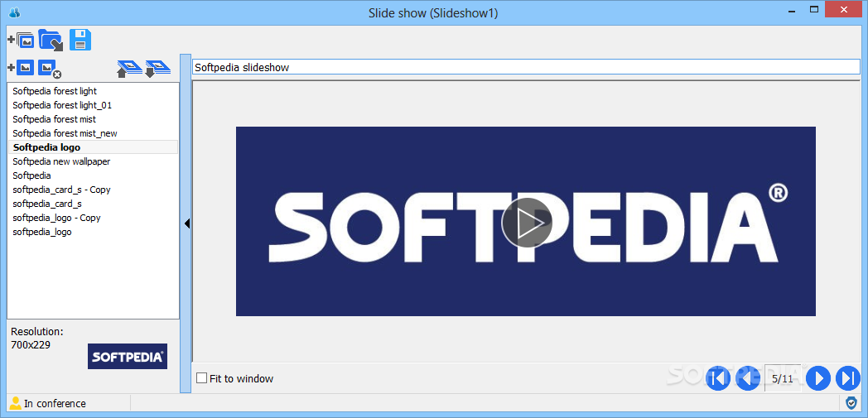Click the new slideshow icon

pos(21,41)
